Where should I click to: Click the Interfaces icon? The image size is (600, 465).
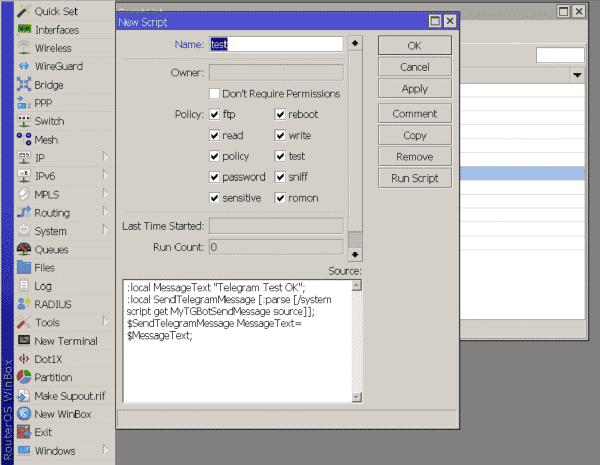[24, 29]
